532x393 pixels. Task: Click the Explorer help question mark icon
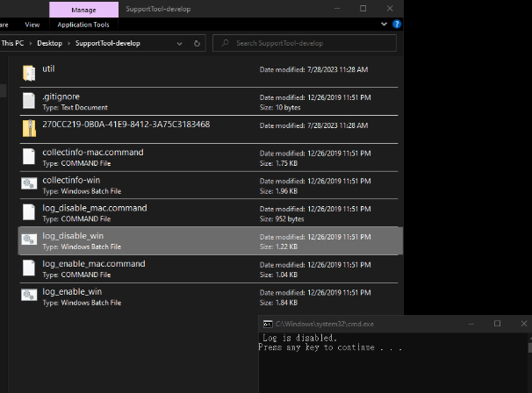(x=396, y=24)
